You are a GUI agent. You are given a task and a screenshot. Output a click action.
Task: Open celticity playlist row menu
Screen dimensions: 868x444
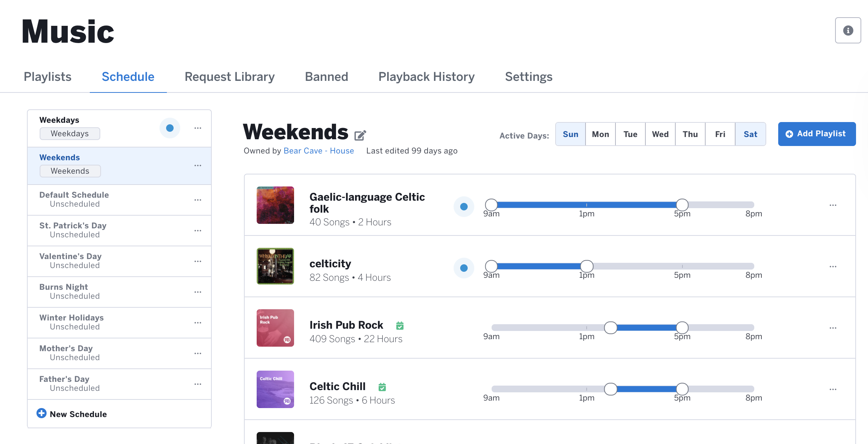833,267
